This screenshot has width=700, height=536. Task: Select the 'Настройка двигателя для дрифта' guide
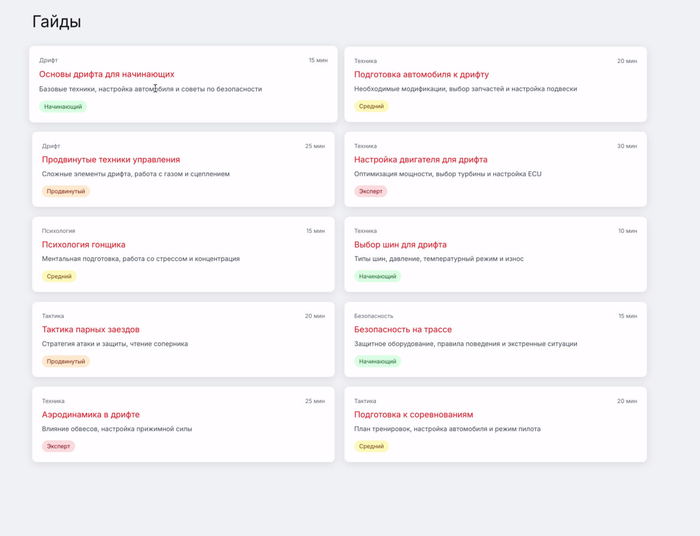click(421, 159)
